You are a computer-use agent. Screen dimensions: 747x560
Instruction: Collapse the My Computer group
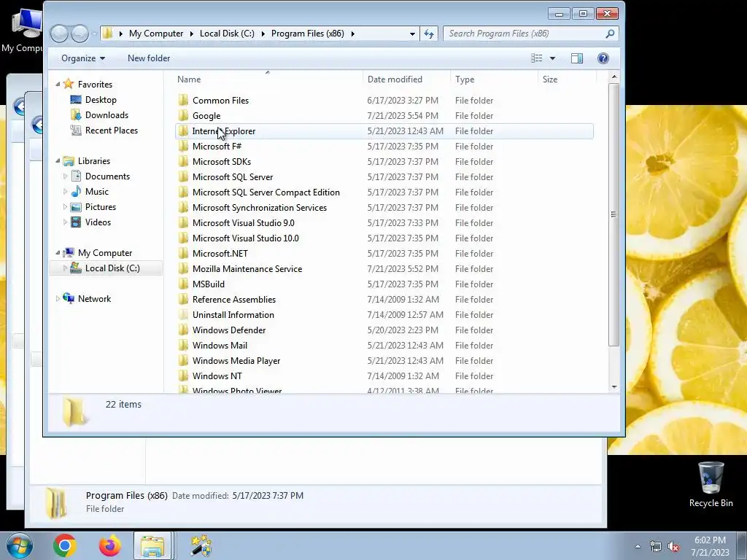pos(58,253)
